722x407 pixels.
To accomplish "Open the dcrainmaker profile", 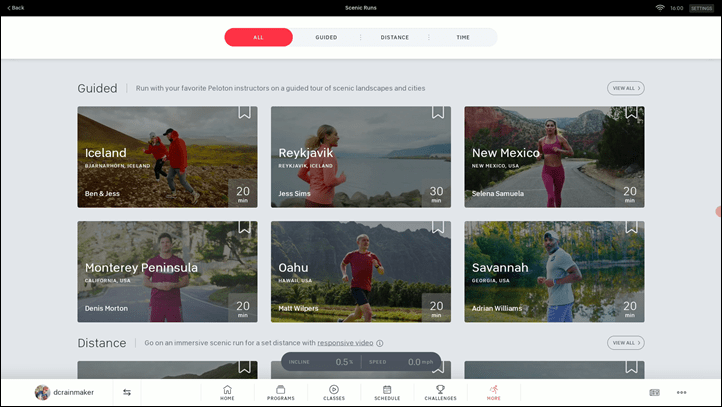I will click(64, 392).
